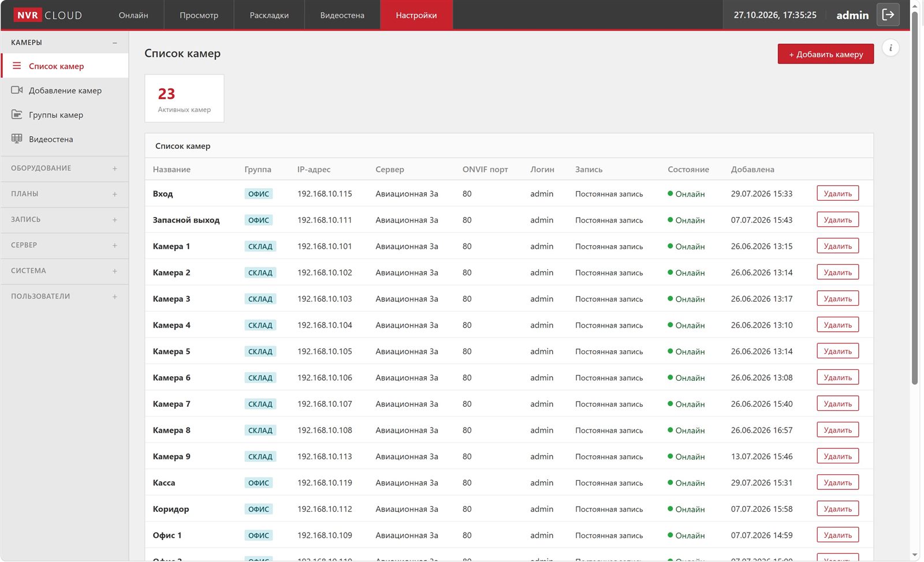Click the logout icon next to admin
Screen dimensions: 924x562
coord(888,15)
